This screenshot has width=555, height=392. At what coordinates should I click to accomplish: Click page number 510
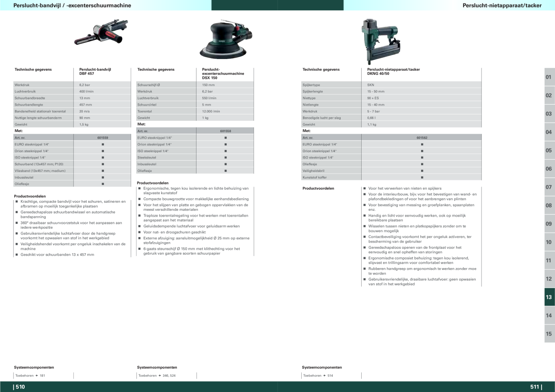(19, 387)
